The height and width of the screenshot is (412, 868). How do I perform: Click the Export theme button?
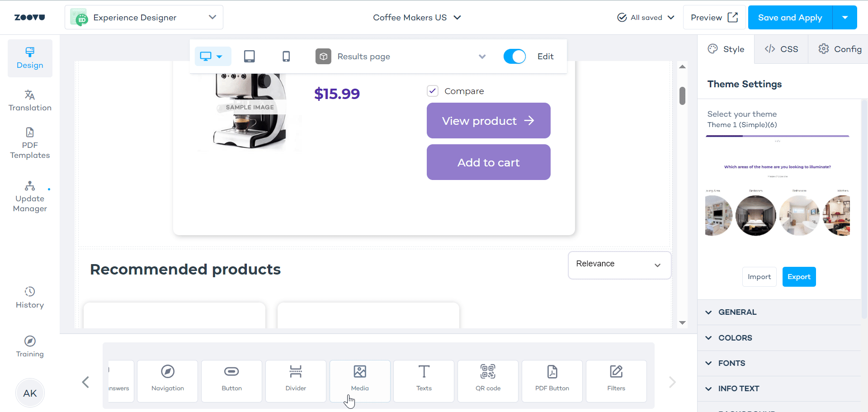(x=799, y=277)
